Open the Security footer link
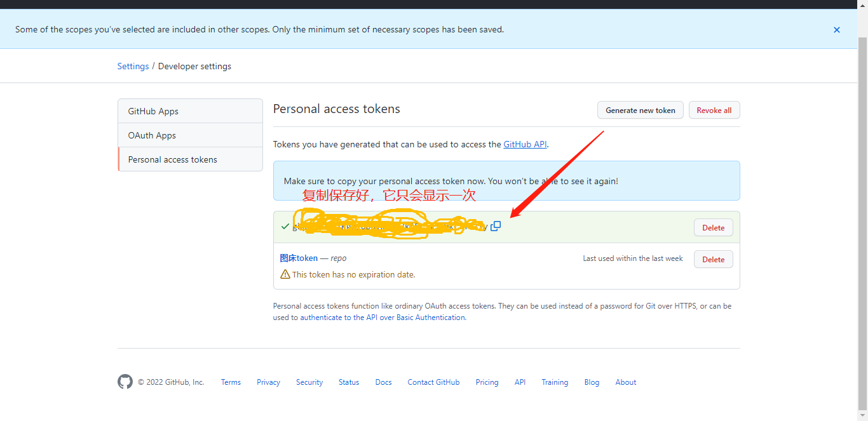Viewport: 868px width, 421px height. (x=309, y=382)
